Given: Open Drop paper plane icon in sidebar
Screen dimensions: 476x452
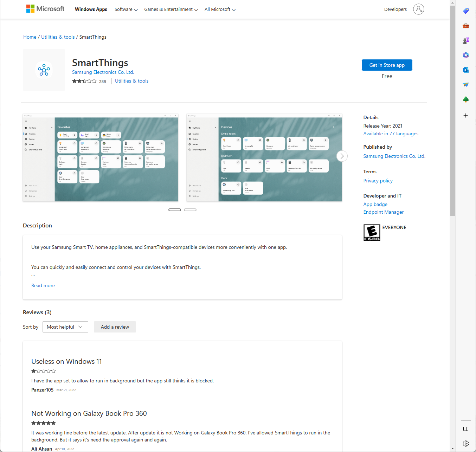Looking at the screenshot, I should (x=466, y=85).
